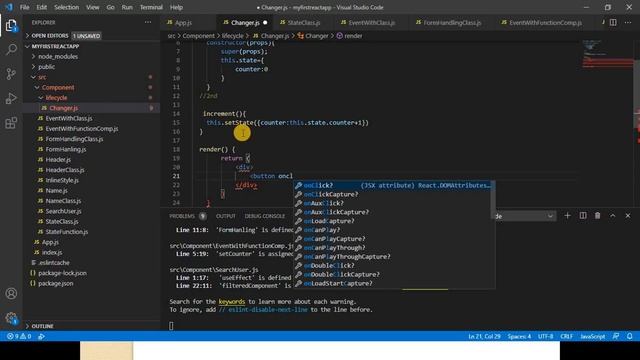The width and height of the screenshot is (640, 360).
Task: Change encoding via UTF-8 status entry
Action: tap(545, 336)
